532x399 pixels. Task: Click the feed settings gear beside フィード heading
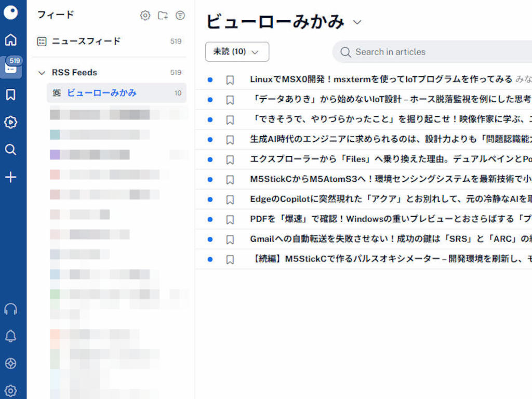[145, 16]
